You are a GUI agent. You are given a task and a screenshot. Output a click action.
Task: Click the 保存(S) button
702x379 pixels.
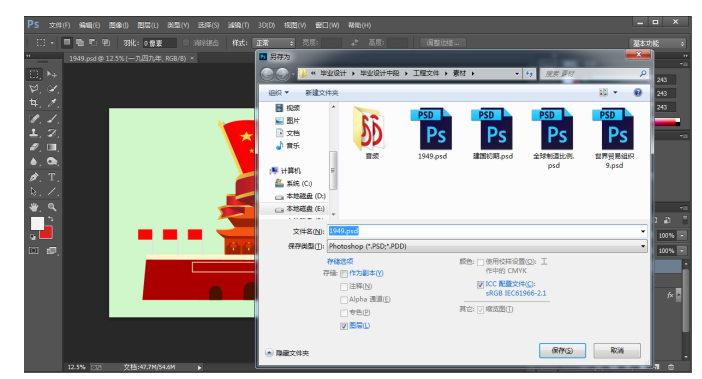pyautogui.click(x=562, y=350)
